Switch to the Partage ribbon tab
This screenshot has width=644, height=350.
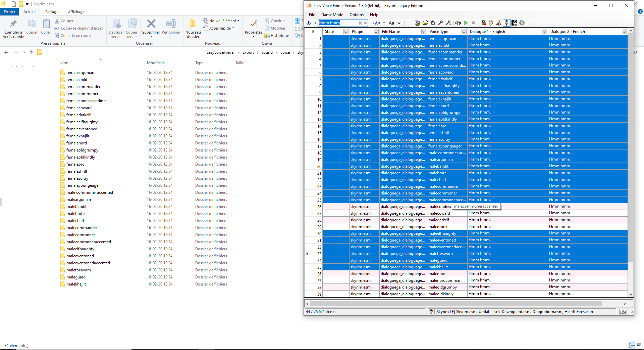click(52, 12)
